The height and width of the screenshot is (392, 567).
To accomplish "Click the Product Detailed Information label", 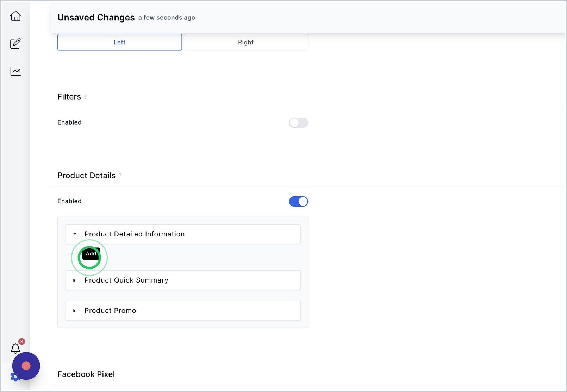I will pyautogui.click(x=135, y=234).
